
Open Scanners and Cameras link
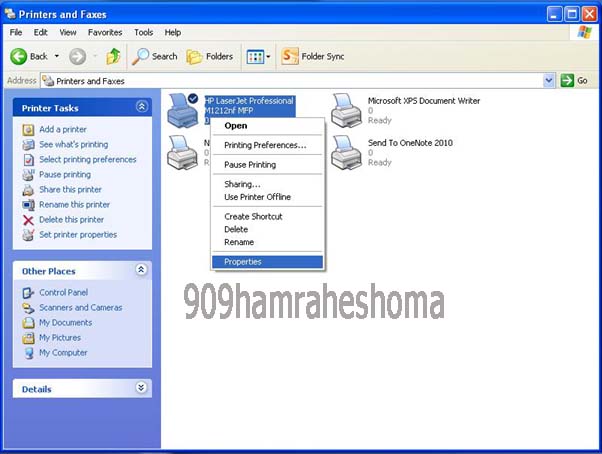tap(81, 307)
